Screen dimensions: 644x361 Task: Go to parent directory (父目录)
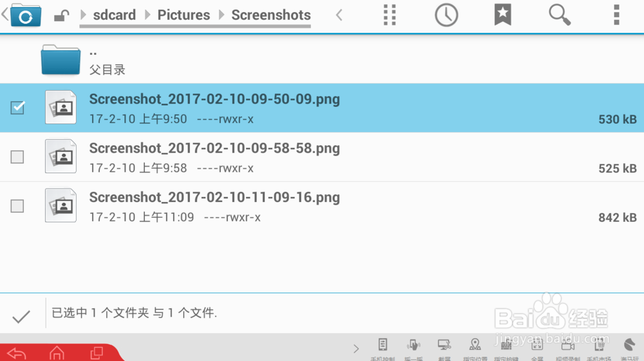322,60
